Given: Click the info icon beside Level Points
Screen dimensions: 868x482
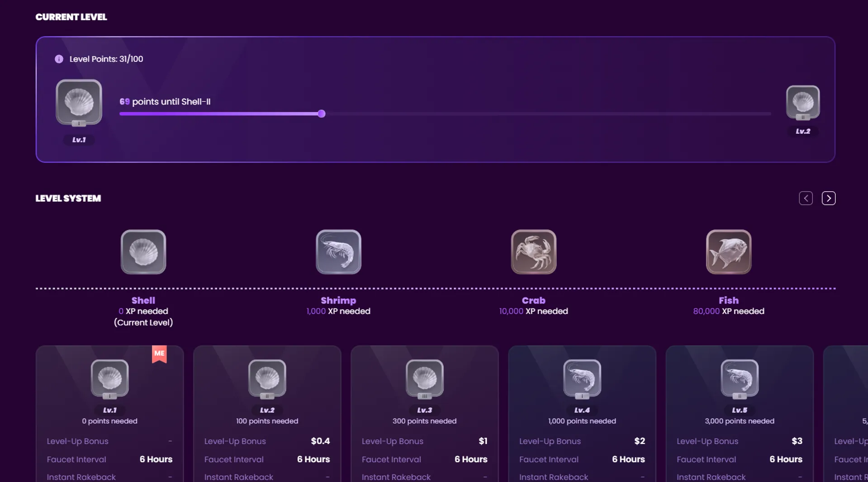Looking at the screenshot, I should (x=59, y=59).
